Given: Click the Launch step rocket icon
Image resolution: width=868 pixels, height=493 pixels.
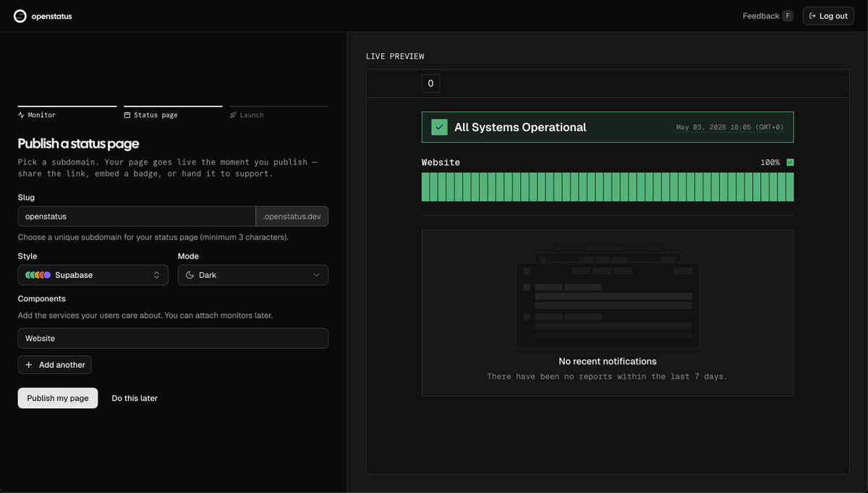Looking at the screenshot, I should [233, 115].
